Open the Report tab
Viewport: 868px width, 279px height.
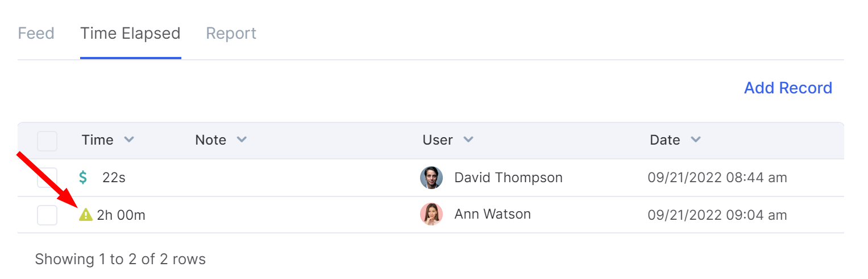231,34
